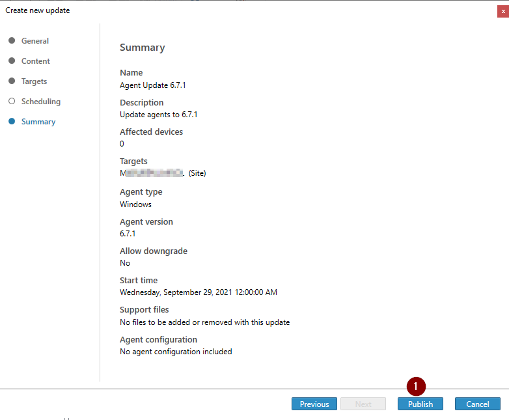The height and width of the screenshot is (420, 509).
Task: Click the Agent type label
Action: tap(141, 192)
